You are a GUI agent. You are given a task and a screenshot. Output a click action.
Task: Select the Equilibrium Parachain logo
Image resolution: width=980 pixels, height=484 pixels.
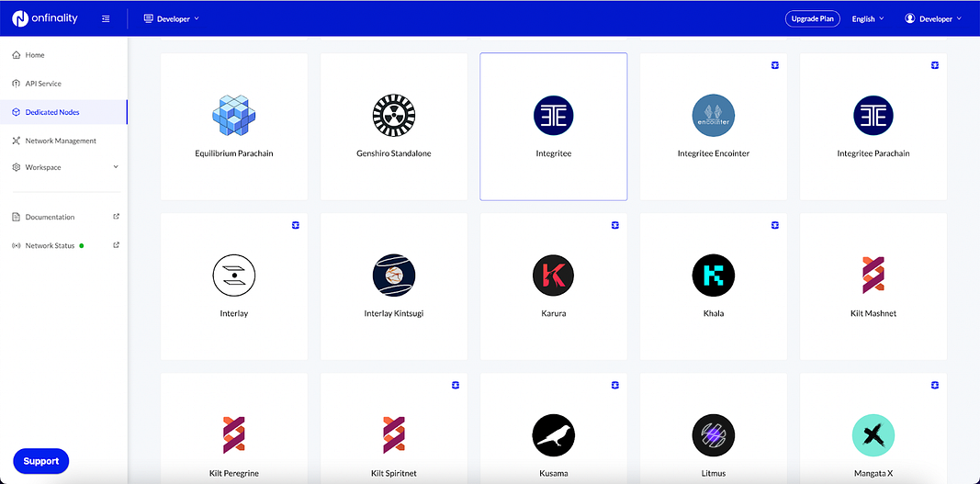pyautogui.click(x=234, y=116)
